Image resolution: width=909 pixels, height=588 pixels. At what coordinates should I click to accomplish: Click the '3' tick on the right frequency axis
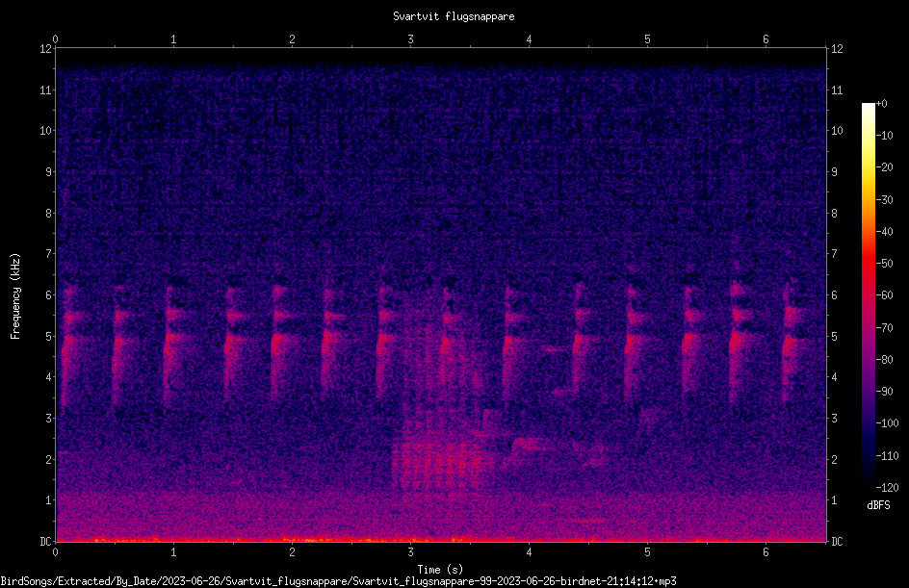[834, 419]
